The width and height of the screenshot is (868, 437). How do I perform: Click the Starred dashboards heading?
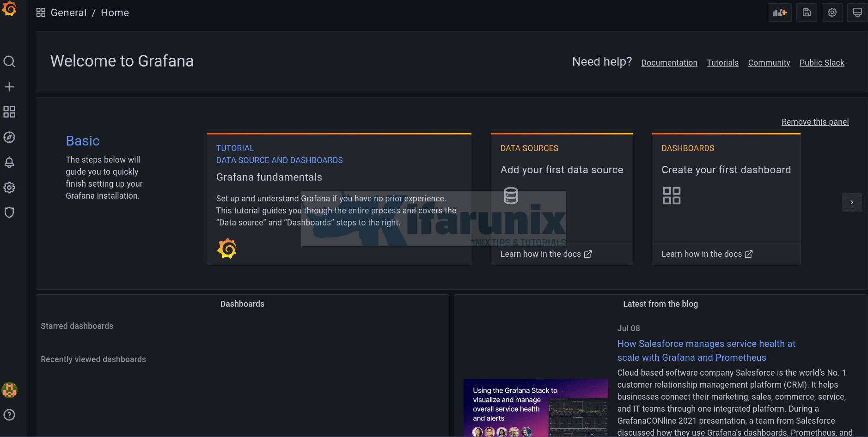(x=77, y=326)
